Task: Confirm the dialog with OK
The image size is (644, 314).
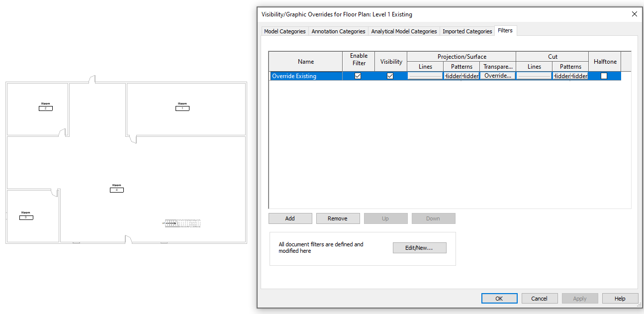Action: coord(499,299)
